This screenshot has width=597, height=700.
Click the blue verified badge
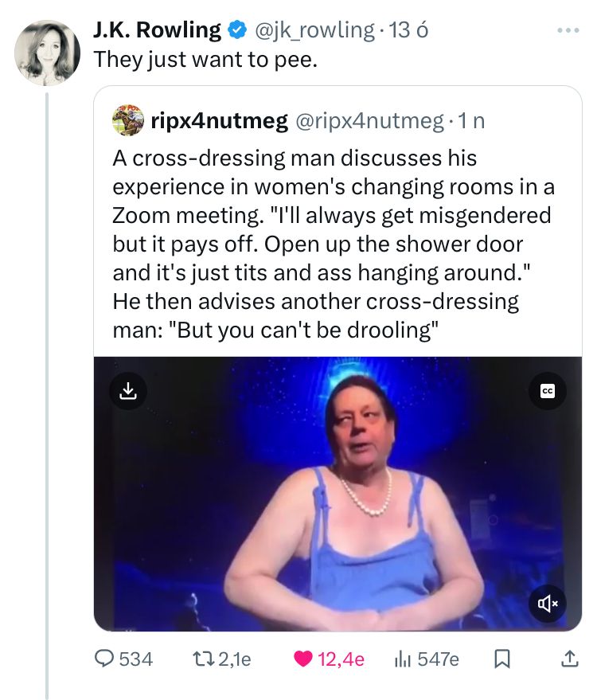point(236,30)
